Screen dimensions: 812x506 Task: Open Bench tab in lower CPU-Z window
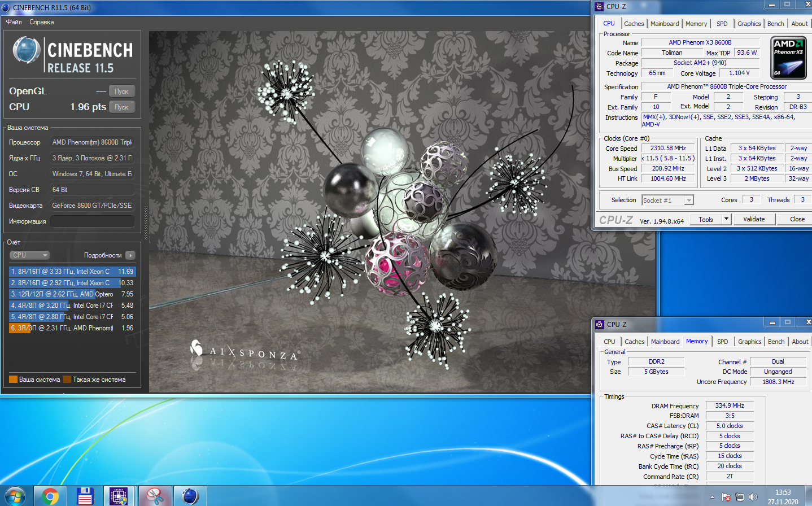pyautogui.click(x=776, y=342)
